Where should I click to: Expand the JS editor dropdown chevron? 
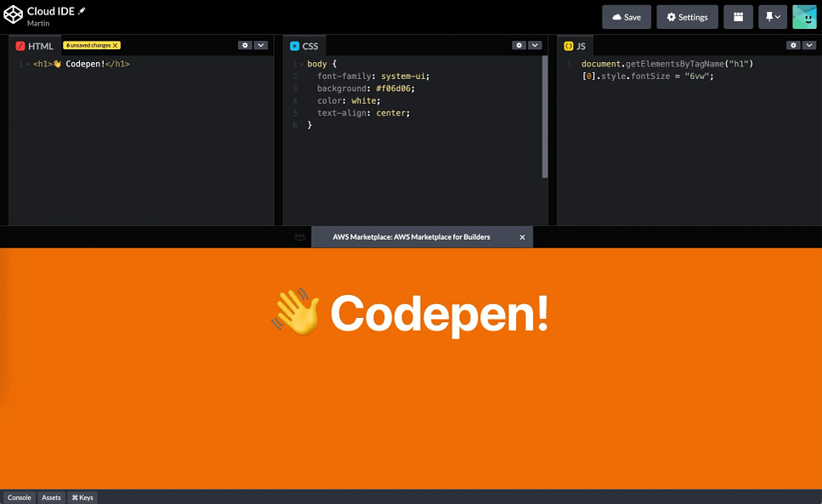click(808, 45)
